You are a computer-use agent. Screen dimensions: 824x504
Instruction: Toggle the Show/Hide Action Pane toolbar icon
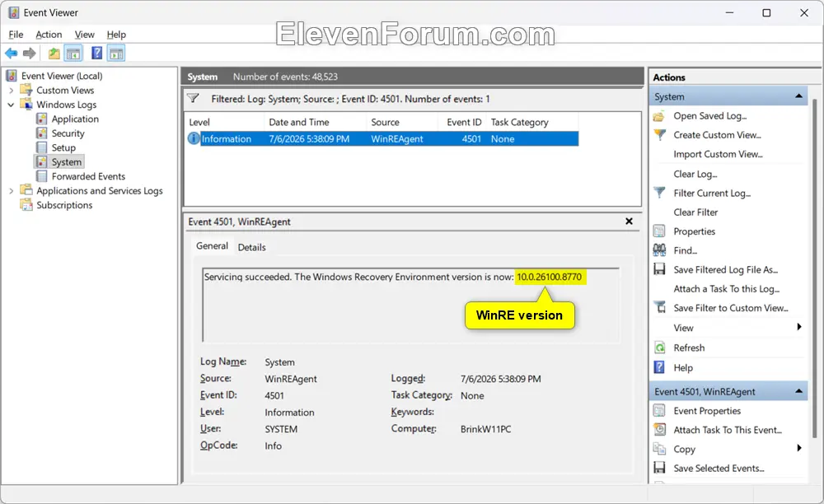116,53
